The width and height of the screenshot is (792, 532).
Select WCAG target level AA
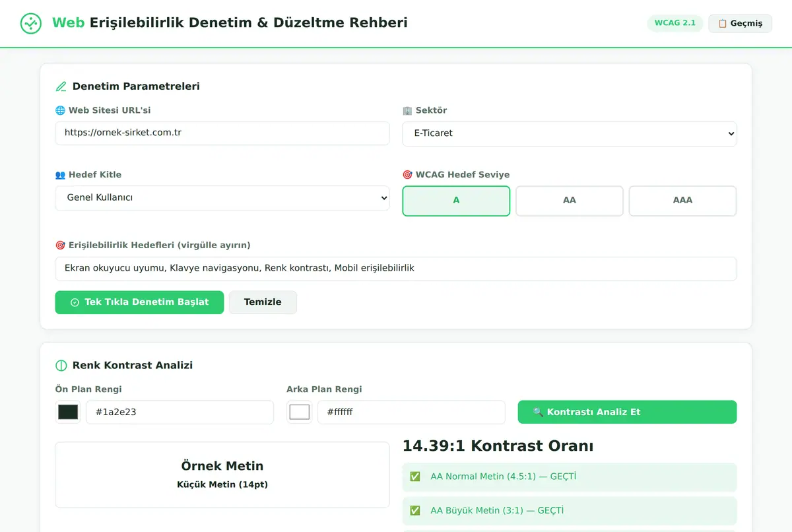click(x=570, y=201)
